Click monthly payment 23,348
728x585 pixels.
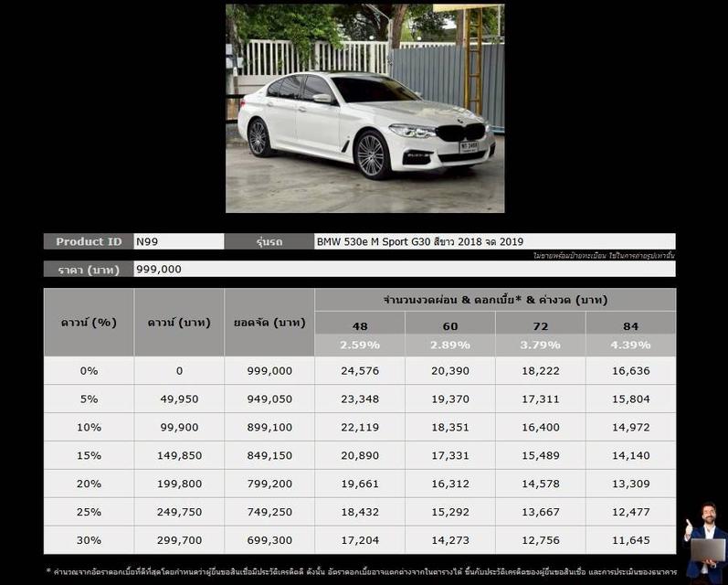tap(360, 399)
